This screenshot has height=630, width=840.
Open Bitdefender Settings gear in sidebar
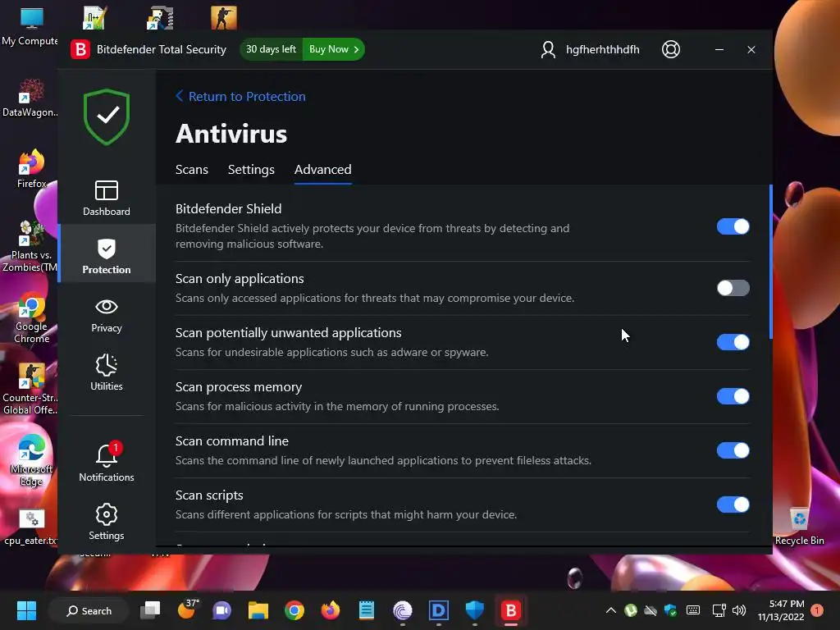click(x=106, y=521)
